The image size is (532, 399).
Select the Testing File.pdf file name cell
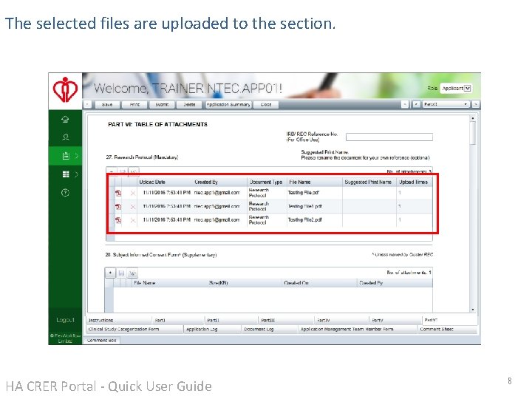pos(315,193)
